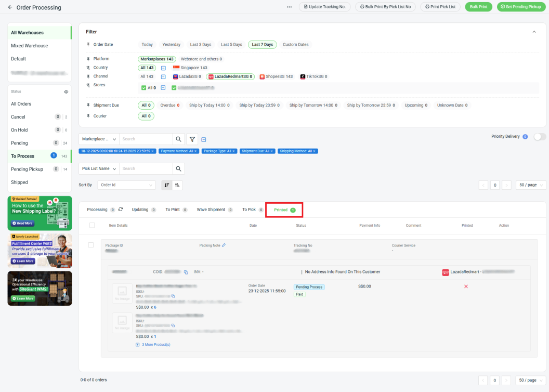Toggle the Status eye visibility icon
The width and height of the screenshot is (549, 392).
click(66, 92)
